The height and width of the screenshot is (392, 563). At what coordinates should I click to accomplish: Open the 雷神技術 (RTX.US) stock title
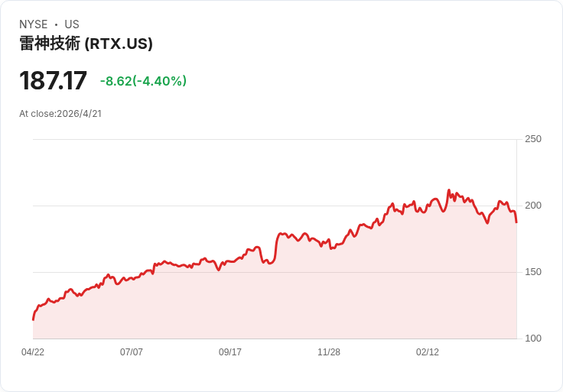(x=86, y=44)
